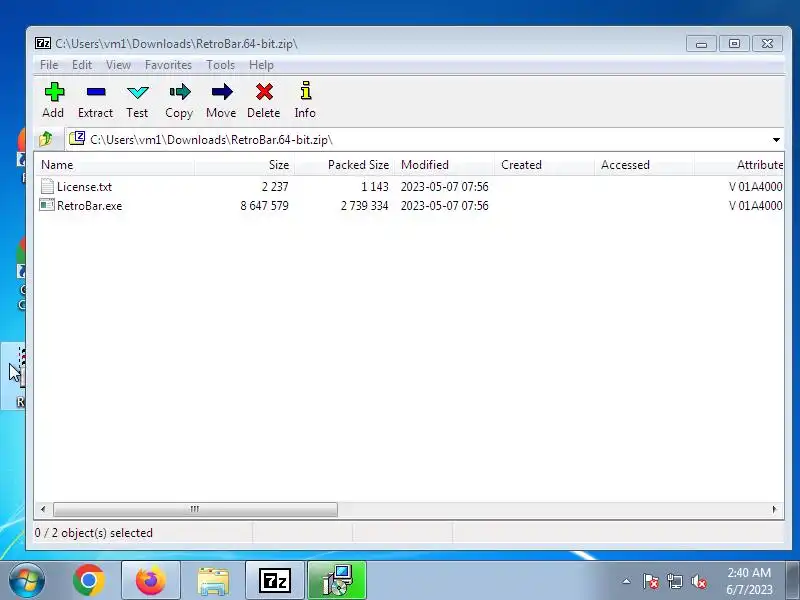The width and height of the screenshot is (800, 600).
Task: Click the clock showing 2:40 AM
Action: [x=749, y=572]
